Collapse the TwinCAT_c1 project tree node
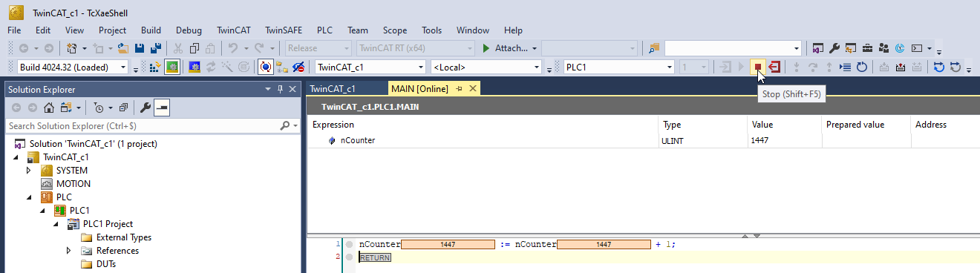The height and width of the screenshot is (273, 980). click(16, 157)
